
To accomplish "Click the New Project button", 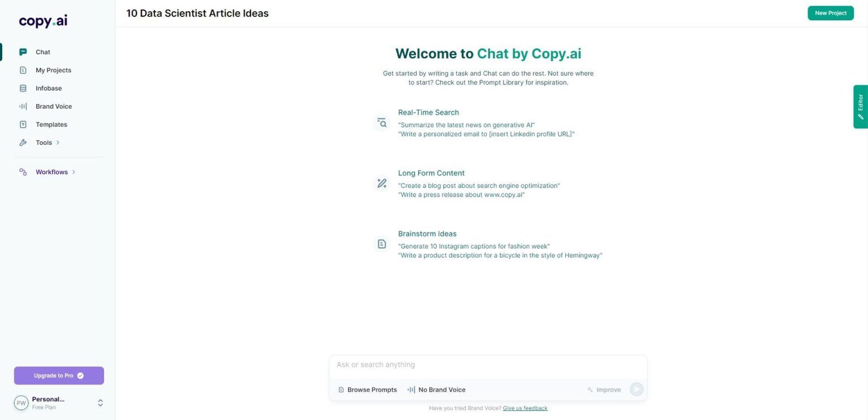I will [830, 12].
